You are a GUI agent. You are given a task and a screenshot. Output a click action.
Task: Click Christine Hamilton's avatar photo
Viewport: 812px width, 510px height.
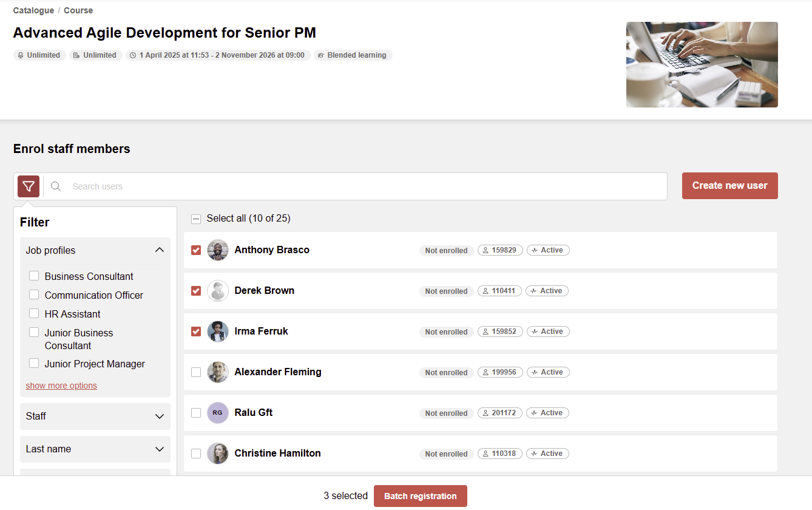tap(218, 454)
